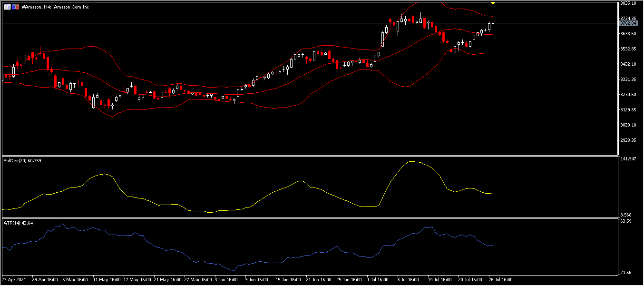Select the ATR(14) 43.64 indicator label
The height and width of the screenshot is (286, 644).
[x=19, y=223]
